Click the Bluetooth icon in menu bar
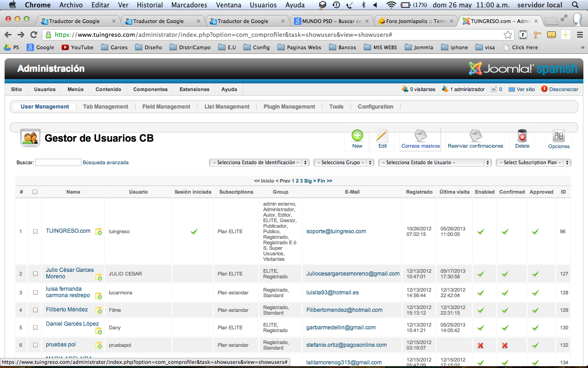 click(364, 5)
